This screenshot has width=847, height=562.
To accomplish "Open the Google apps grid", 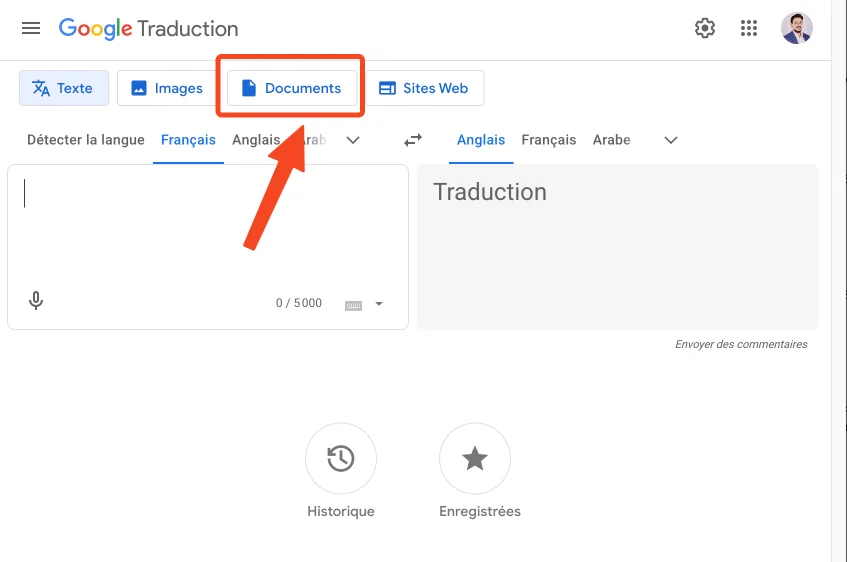I will [x=749, y=28].
